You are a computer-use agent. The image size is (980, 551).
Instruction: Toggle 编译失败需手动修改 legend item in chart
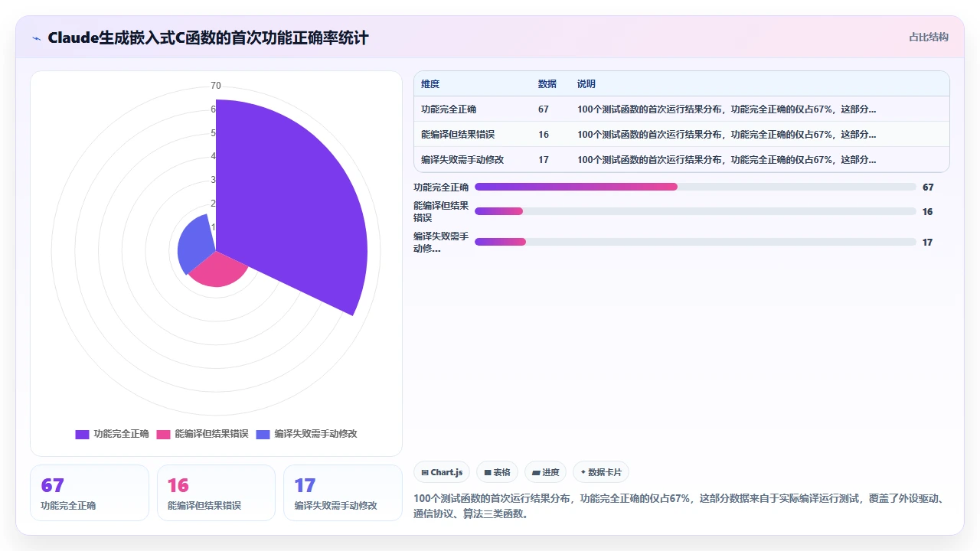coord(307,434)
